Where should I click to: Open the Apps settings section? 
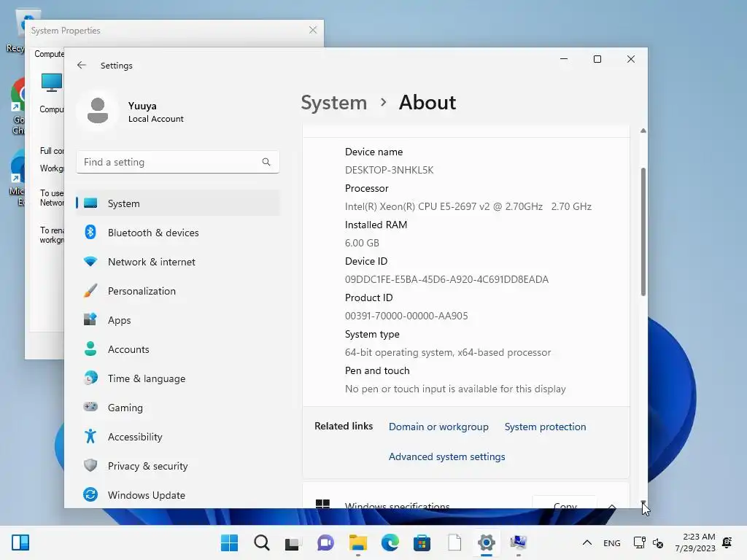177,320
